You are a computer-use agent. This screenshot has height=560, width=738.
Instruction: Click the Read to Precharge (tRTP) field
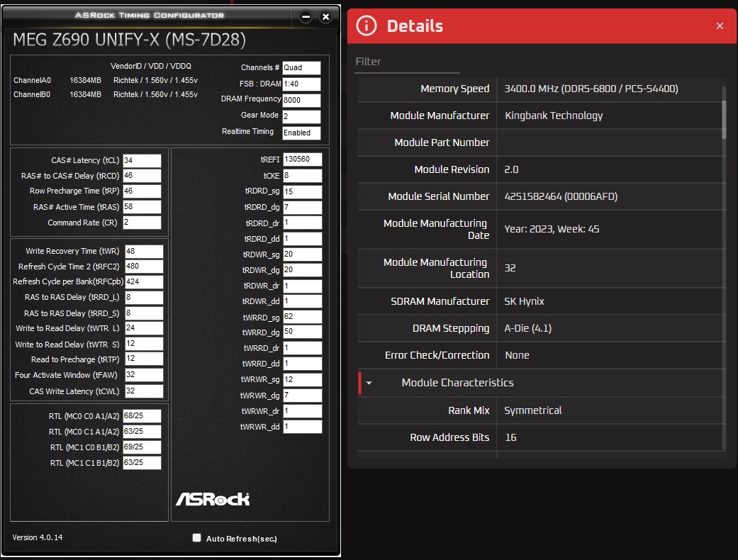click(x=144, y=359)
